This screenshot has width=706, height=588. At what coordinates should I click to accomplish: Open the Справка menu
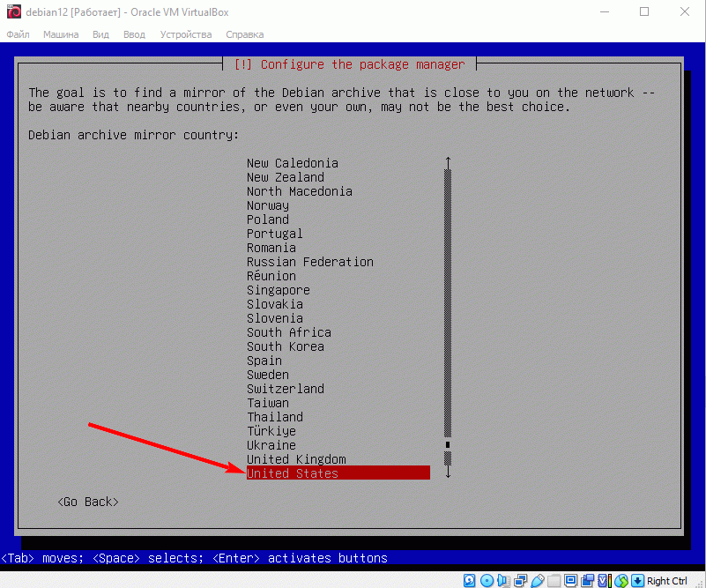[244, 34]
